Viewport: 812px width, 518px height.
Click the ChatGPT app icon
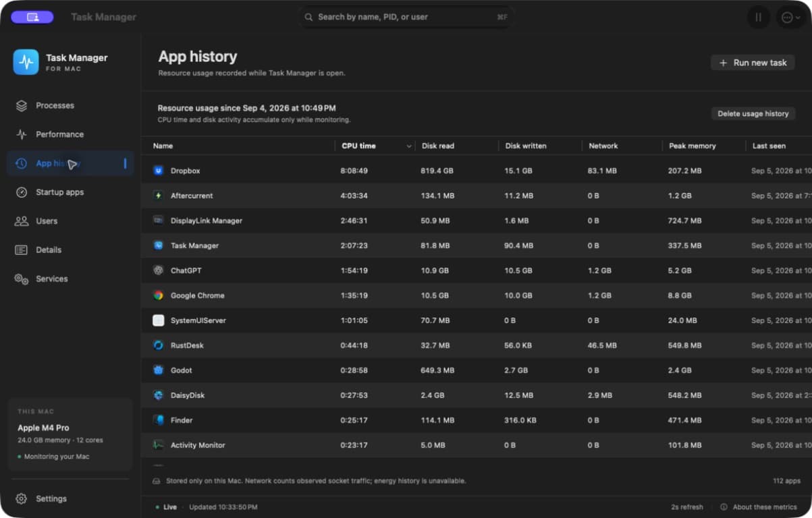point(159,270)
